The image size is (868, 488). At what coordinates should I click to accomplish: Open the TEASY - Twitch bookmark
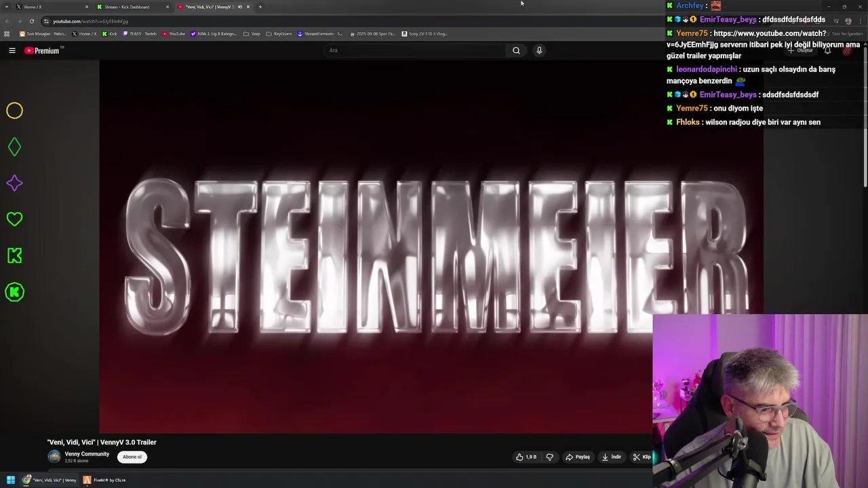140,33
